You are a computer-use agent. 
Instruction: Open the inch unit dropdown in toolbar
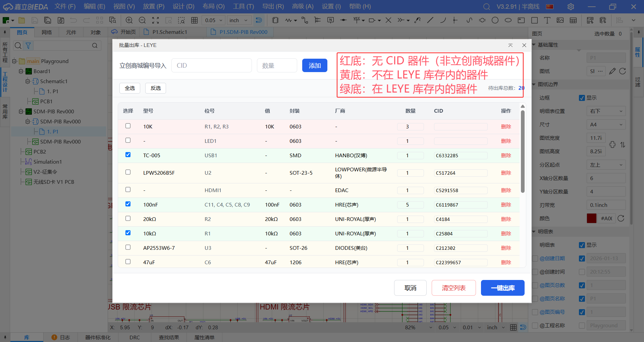pyautogui.click(x=239, y=20)
